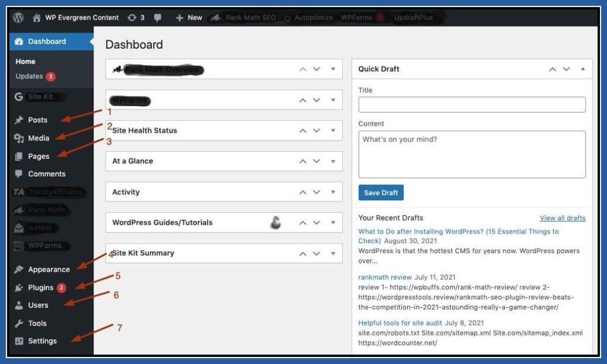Click the Comments icon in sidebar

18,174
